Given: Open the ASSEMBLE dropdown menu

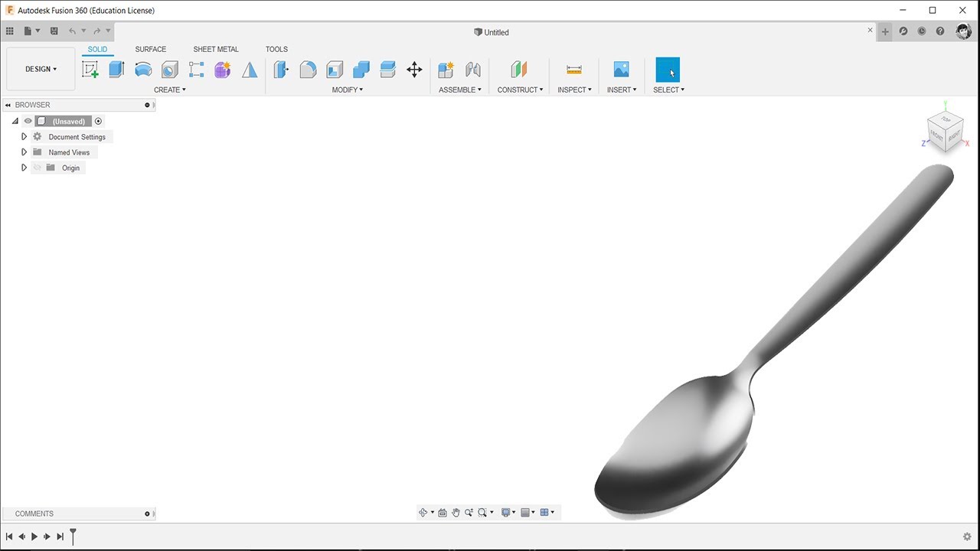Looking at the screenshot, I should pyautogui.click(x=460, y=90).
